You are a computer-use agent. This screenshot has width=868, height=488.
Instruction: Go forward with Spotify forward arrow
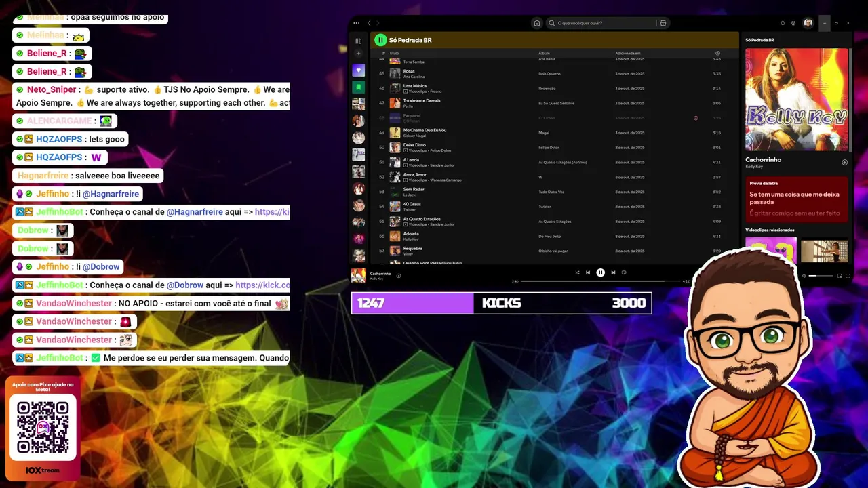(378, 23)
